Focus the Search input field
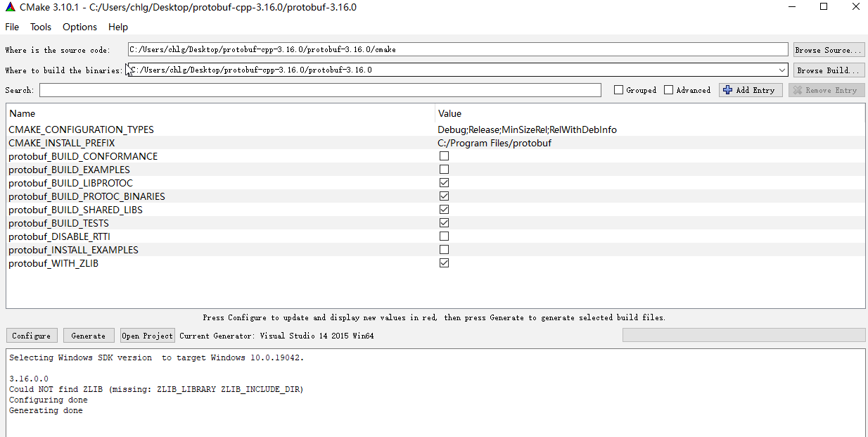The width and height of the screenshot is (868, 437). click(x=320, y=90)
